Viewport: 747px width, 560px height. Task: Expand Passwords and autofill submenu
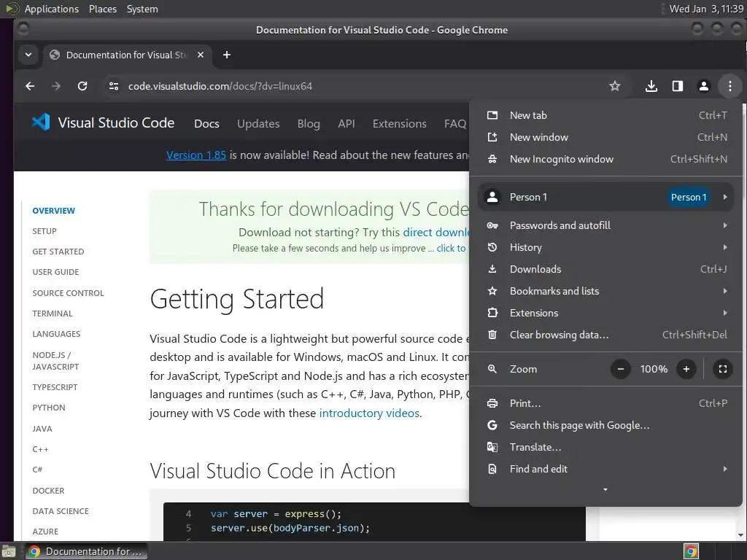tap(606, 225)
